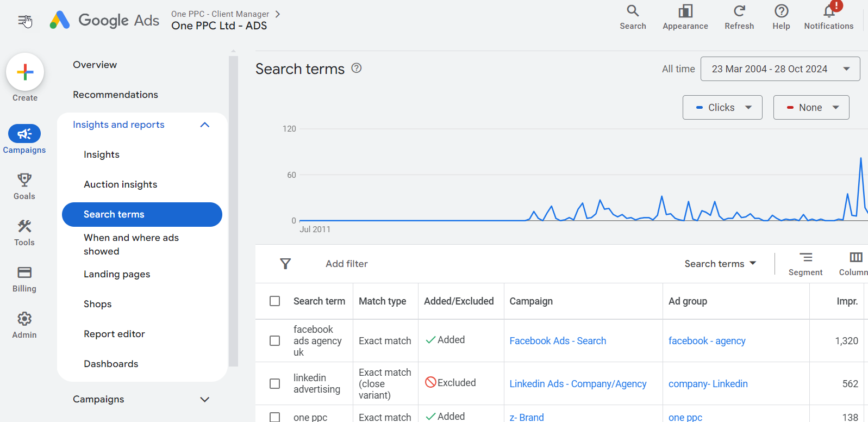The image size is (868, 422).
Task: Open Goals trophy icon
Action: [24, 179]
